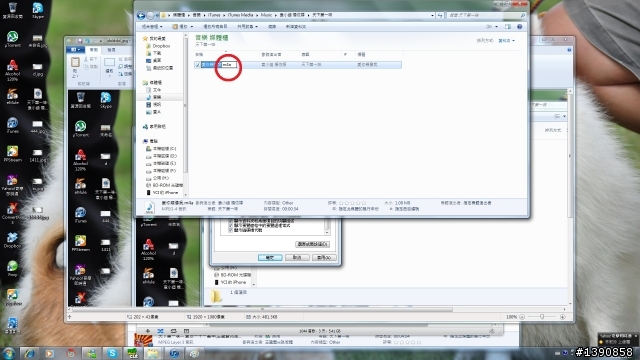Select Videos library in the sidebar
640x360 pixels.
(154, 104)
